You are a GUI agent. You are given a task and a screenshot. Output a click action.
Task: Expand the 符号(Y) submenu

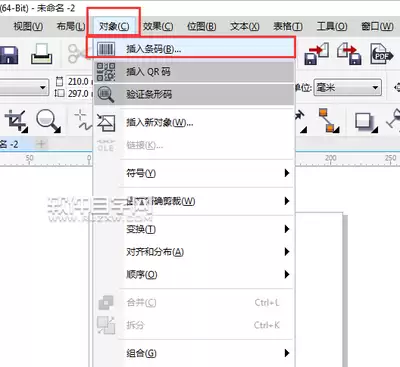pyautogui.click(x=194, y=173)
